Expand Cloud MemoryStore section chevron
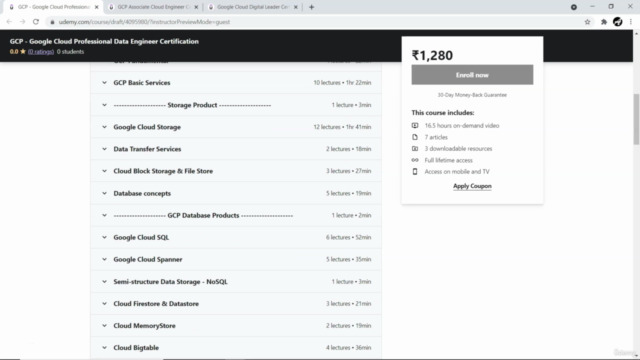 104,326
